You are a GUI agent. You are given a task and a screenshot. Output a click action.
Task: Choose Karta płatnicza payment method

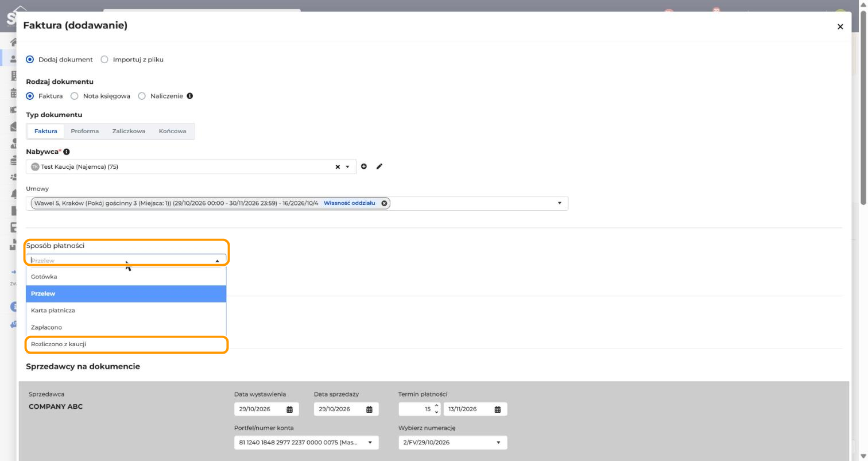[x=126, y=311]
